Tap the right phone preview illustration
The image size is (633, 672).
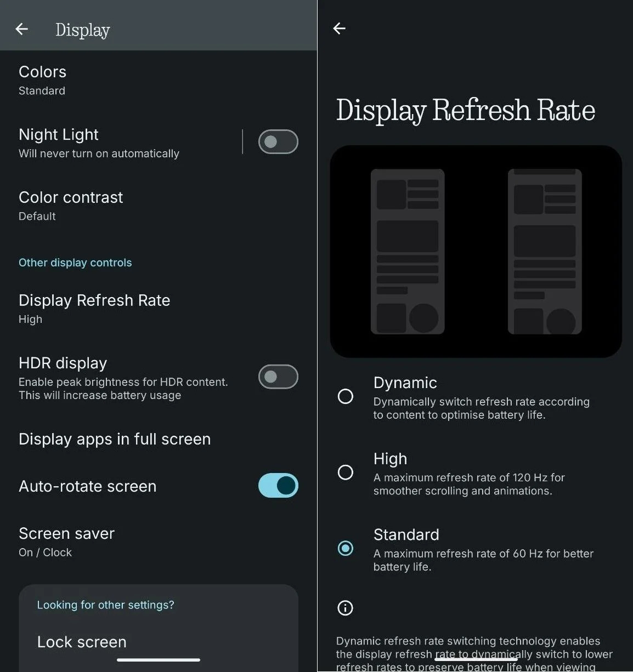[x=545, y=252]
